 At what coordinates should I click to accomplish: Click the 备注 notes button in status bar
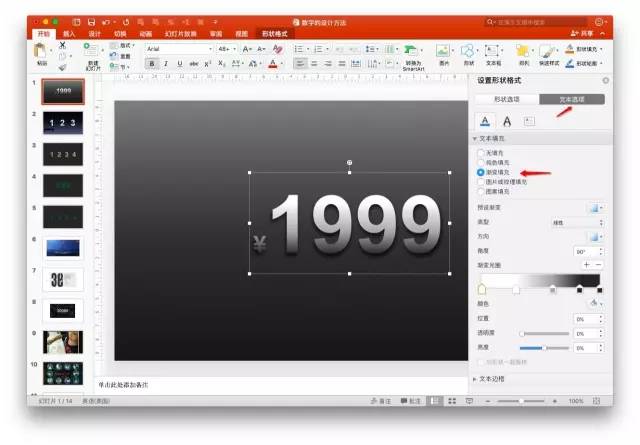click(379, 400)
